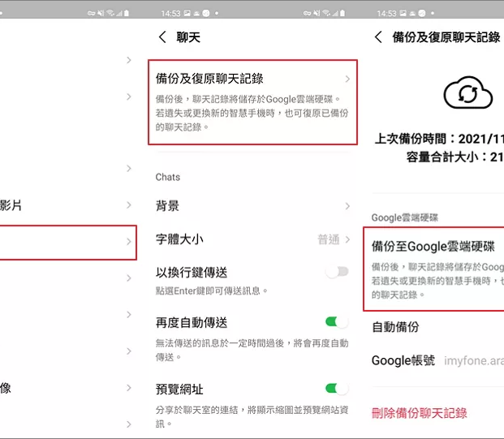Choose the 字體大小 setting label
504x439 pixels.
pos(179,239)
